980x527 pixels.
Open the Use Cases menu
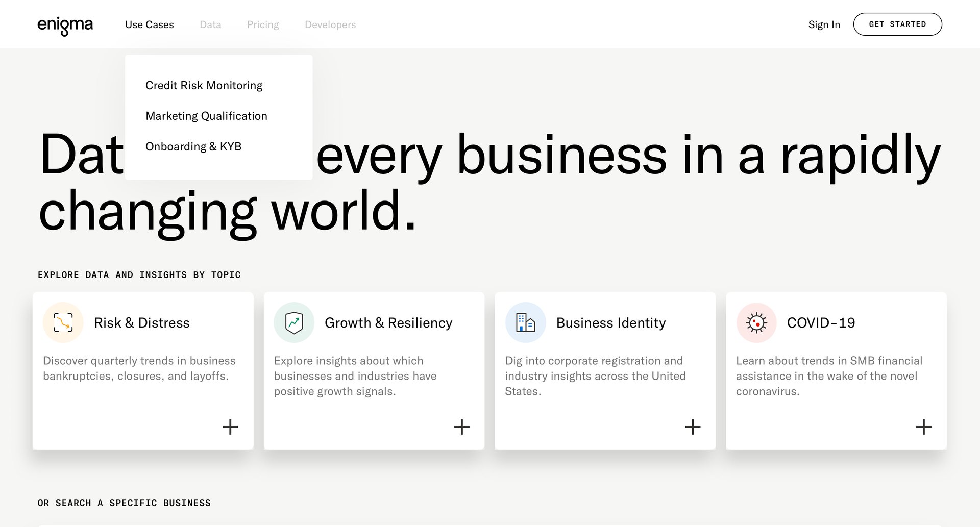pos(150,24)
